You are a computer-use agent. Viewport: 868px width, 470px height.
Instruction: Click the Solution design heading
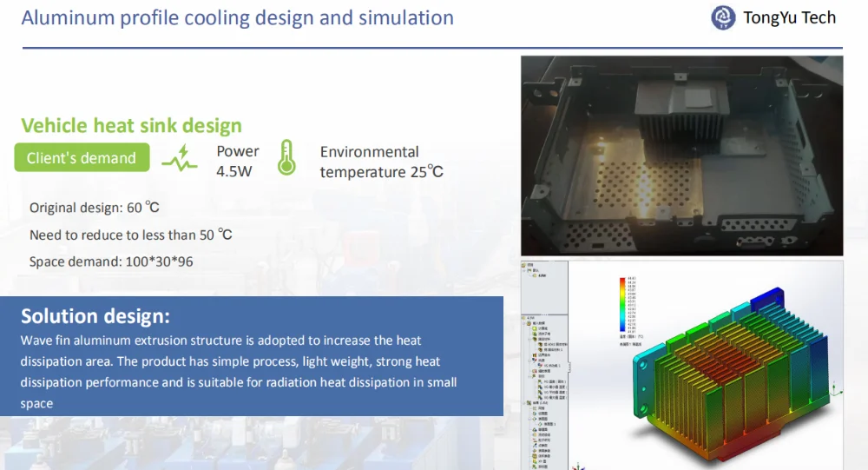pyautogui.click(x=95, y=315)
